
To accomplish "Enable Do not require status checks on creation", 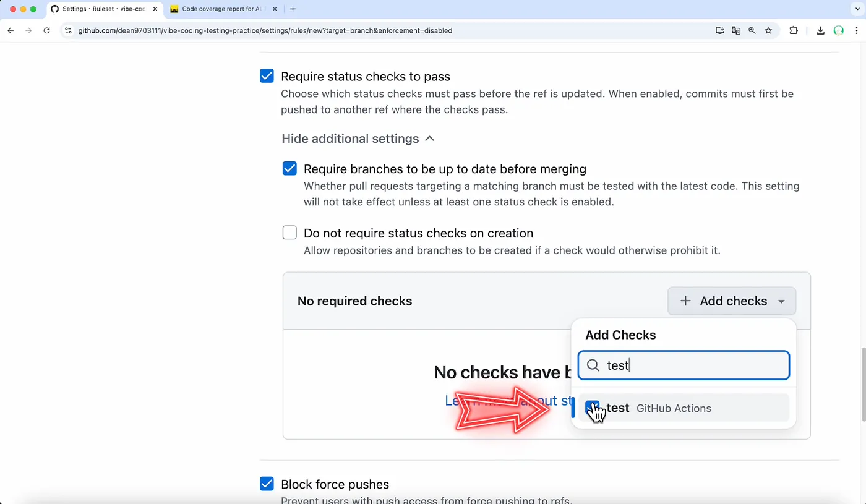I will click(289, 233).
